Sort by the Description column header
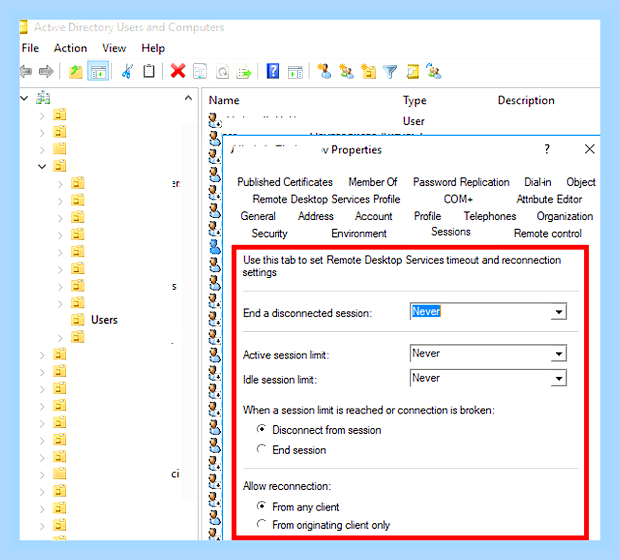The height and width of the screenshot is (560, 620). coord(525,100)
